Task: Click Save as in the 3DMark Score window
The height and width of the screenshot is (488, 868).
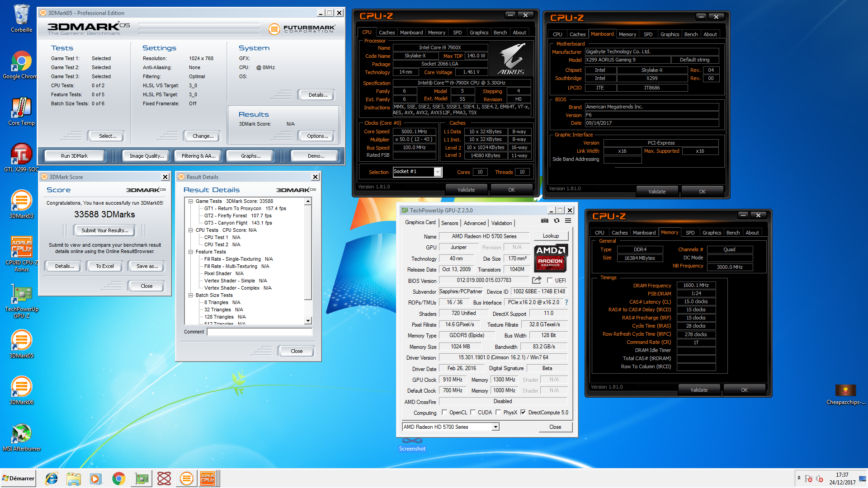Action: [x=147, y=266]
